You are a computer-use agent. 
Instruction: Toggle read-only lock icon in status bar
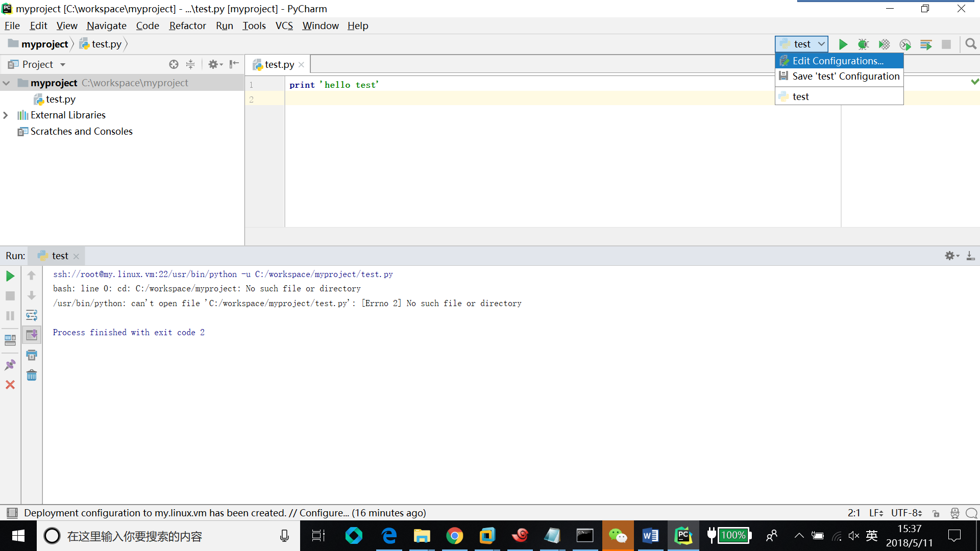(x=936, y=513)
